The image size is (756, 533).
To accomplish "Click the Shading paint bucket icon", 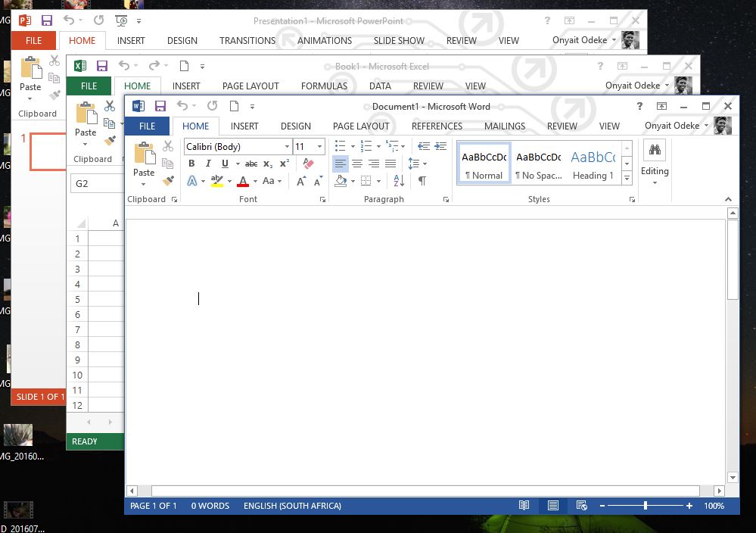I will (341, 181).
